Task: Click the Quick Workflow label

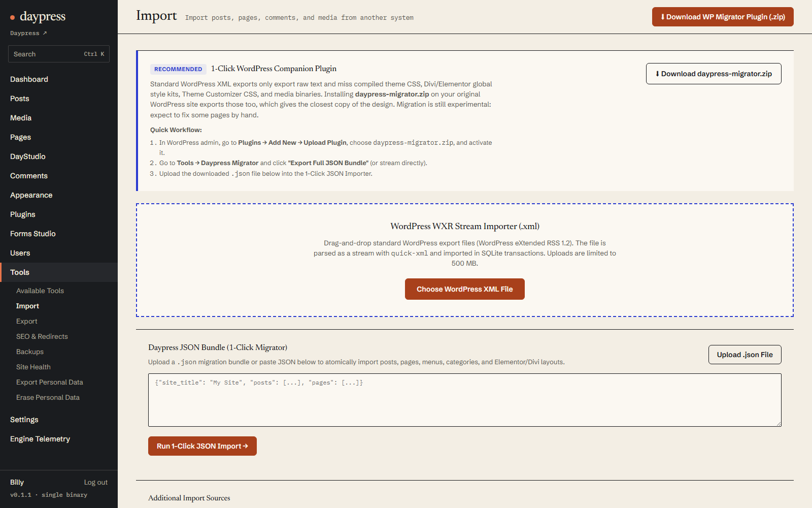Action: click(x=176, y=130)
